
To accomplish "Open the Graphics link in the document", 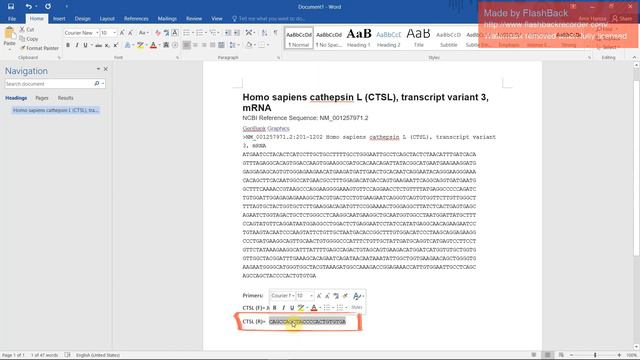I will tap(278, 129).
